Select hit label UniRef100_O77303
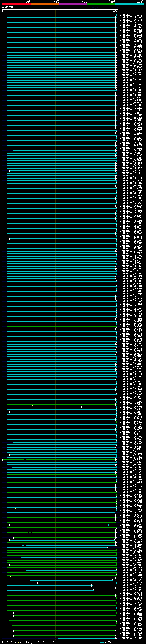146x644 pixels. [x=131, y=369]
